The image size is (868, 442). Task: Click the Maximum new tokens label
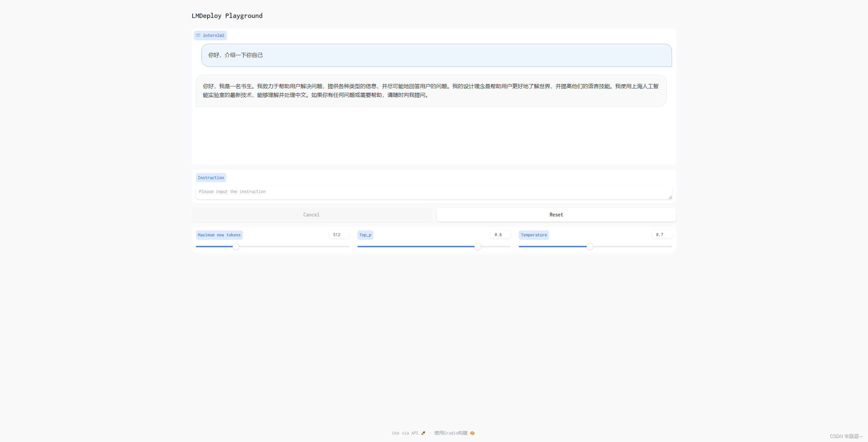point(219,235)
